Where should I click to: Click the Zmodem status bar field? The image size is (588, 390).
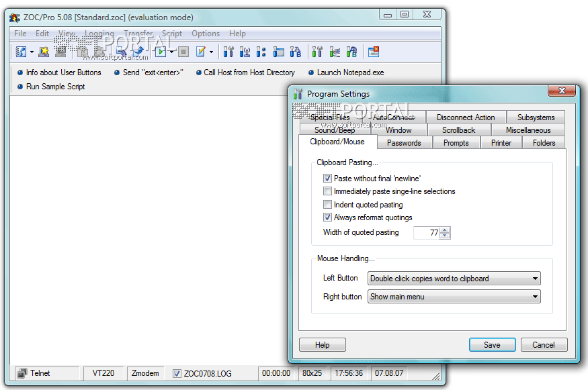tap(145, 373)
